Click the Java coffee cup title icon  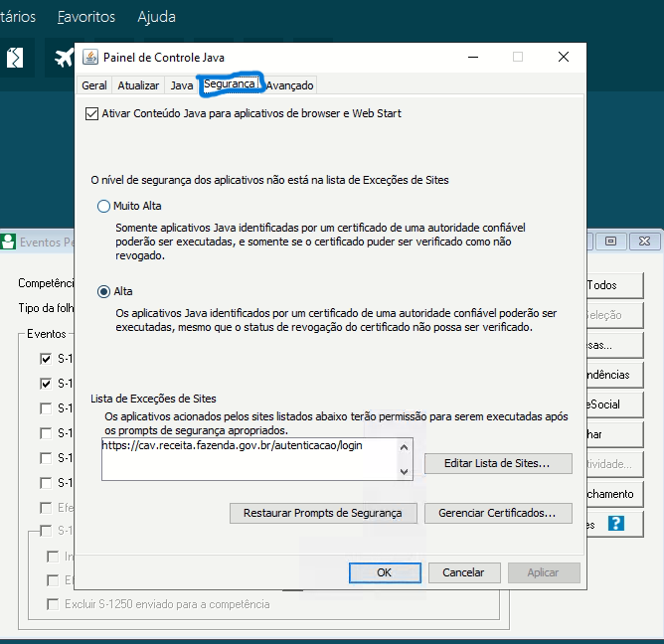tap(90, 57)
